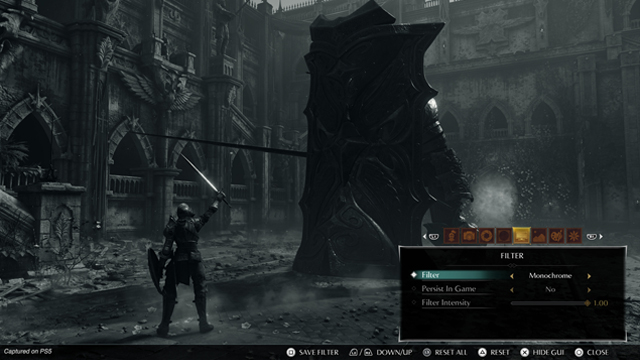
Task: Click the CLOSE label
Action: pyautogui.click(x=598, y=352)
